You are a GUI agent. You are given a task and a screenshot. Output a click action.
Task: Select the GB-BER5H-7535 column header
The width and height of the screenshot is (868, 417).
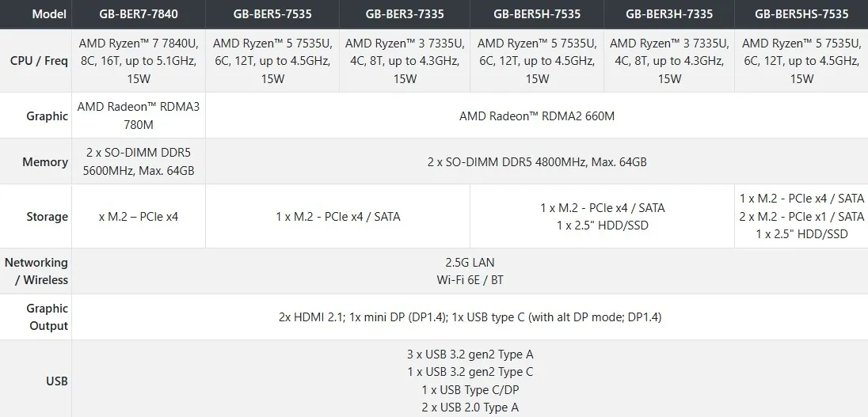[x=537, y=13]
